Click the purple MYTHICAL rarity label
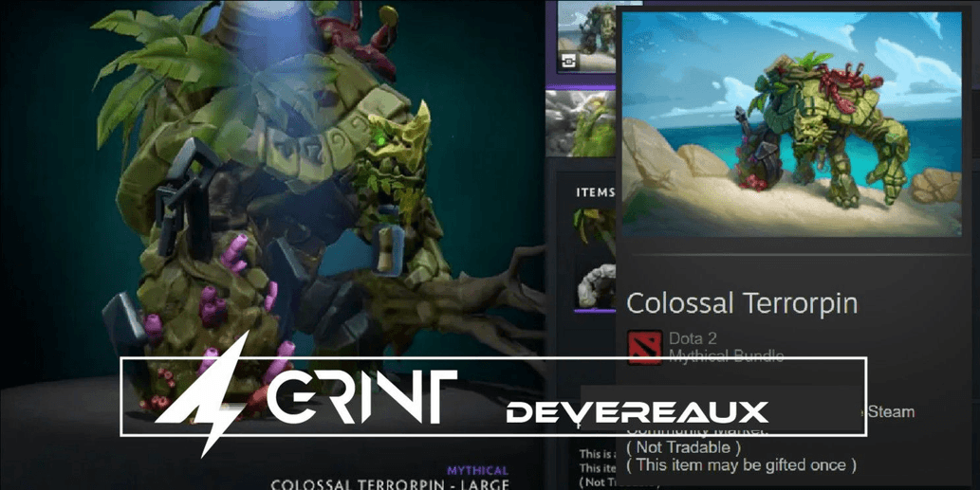980x490 pixels. [x=477, y=470]
